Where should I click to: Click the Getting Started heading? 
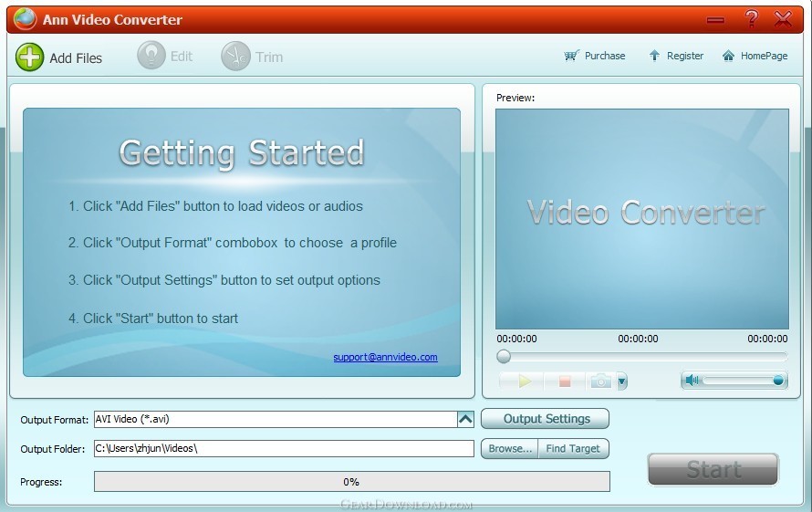(x=242, y=153)
